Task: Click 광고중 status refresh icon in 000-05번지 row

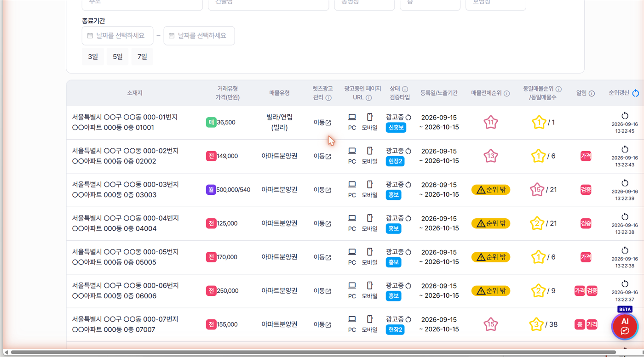Action: click(x=408, y=252)
